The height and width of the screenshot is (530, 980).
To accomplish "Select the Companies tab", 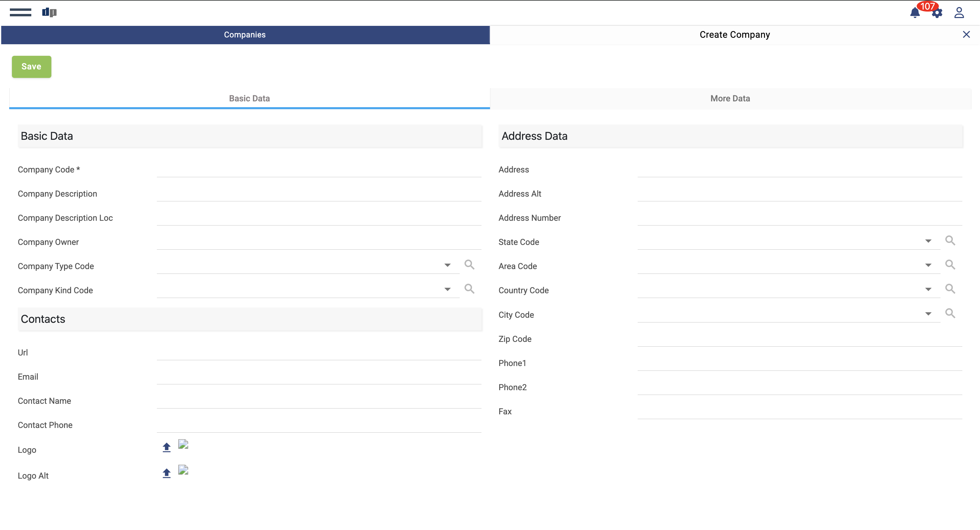I will point(245,35).
